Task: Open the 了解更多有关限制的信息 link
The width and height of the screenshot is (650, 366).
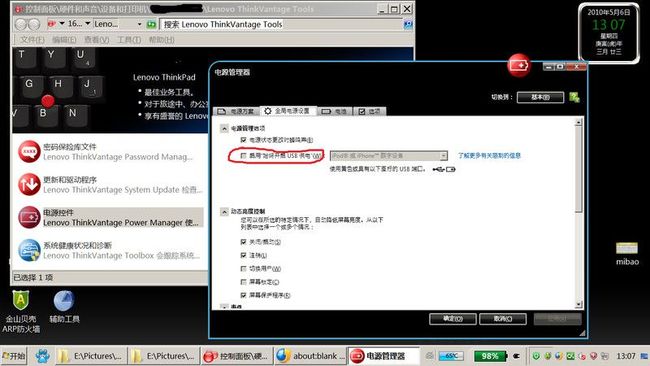Action: pos(489,155)
